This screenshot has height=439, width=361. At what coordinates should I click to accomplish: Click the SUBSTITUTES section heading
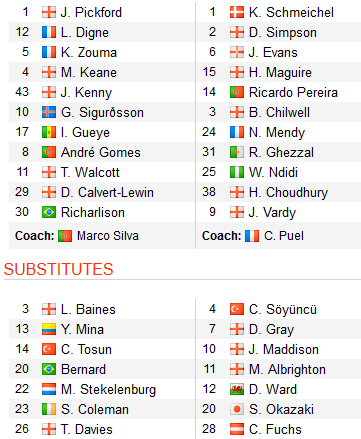pos(59,269)
